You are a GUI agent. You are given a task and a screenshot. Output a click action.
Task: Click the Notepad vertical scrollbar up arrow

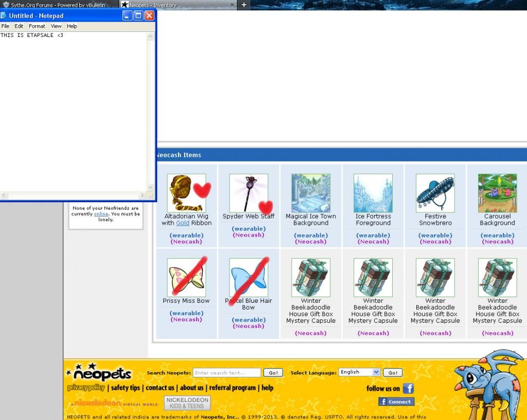click(150, 36)
